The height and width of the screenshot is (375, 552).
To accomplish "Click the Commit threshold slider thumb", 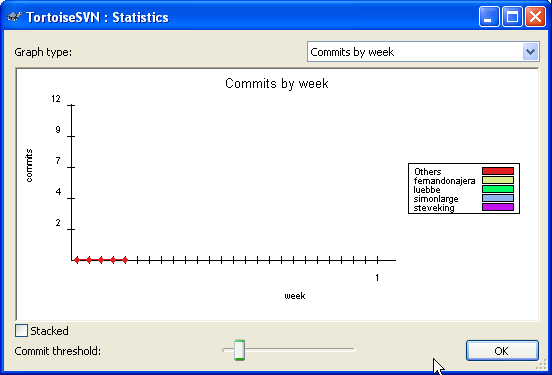I will coord(239,350).
